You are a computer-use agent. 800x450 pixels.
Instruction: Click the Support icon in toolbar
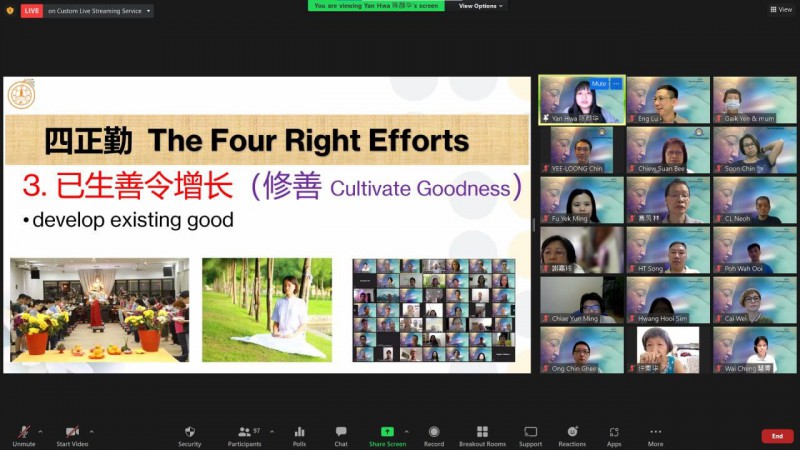[530, 435]
